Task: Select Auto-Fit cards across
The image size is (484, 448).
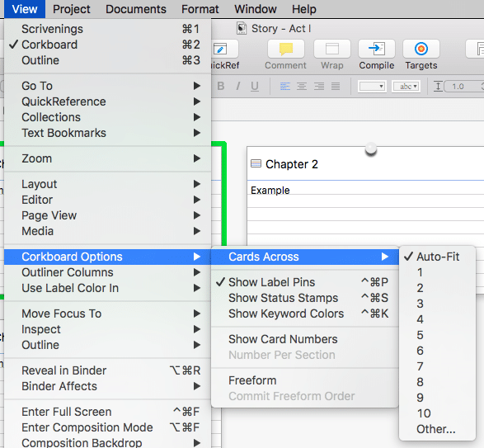Action: pos(437,257)
